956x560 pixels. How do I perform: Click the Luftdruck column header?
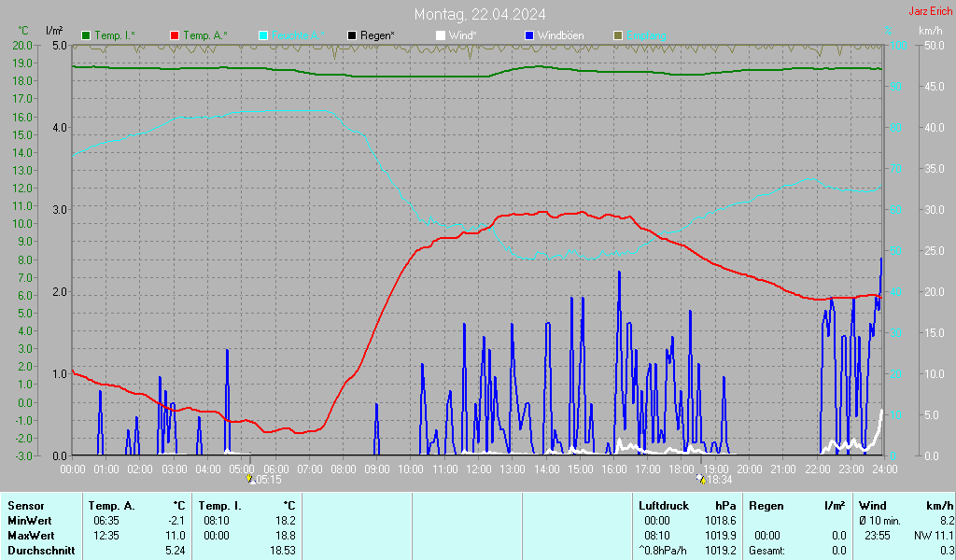pos(663,505)
